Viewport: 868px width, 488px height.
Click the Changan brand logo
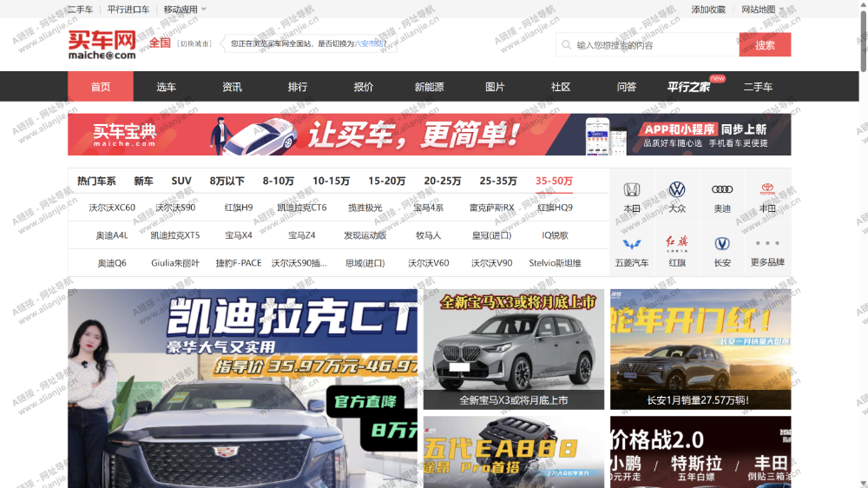click(x=722, y=244)
